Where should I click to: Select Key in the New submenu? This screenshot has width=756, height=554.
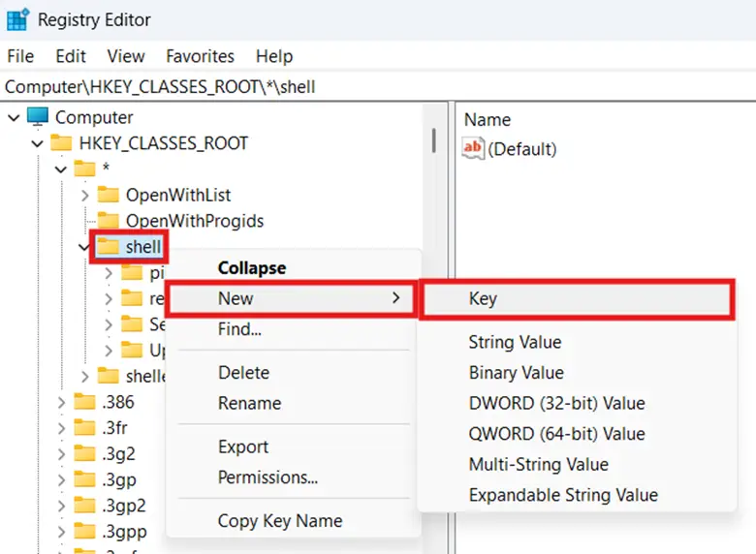click(x=577, y=298)
